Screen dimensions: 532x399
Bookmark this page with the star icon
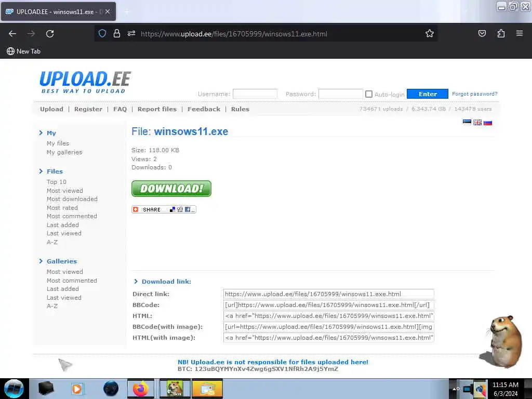coord(430,33)
